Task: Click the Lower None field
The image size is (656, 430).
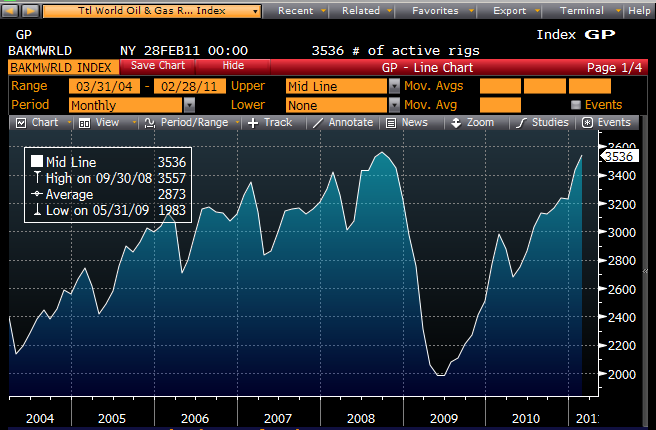Action: click(336, 105)
